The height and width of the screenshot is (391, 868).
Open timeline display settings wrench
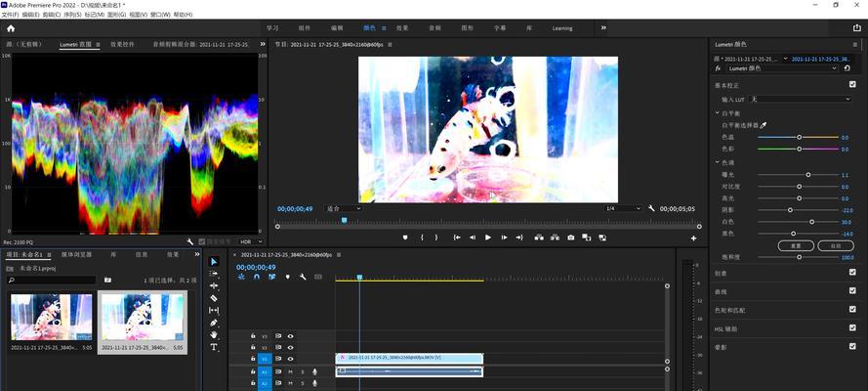pos(303,277)
